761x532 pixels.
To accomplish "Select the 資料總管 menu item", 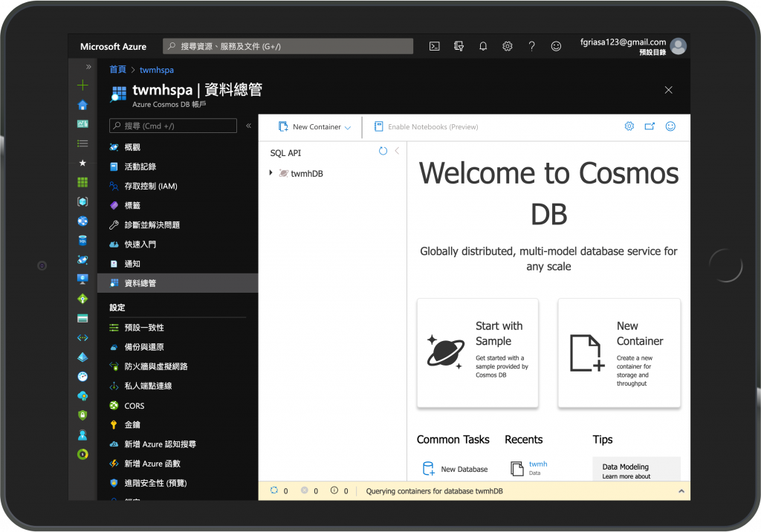I will 178,283.
